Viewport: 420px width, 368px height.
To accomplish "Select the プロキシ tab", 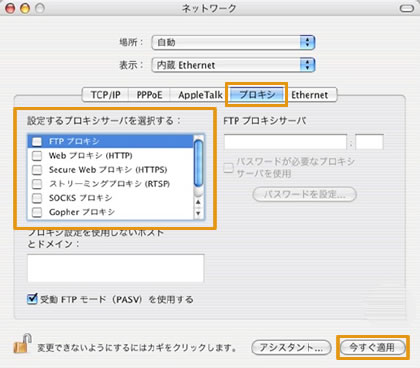I will click(x=257, y=95).
